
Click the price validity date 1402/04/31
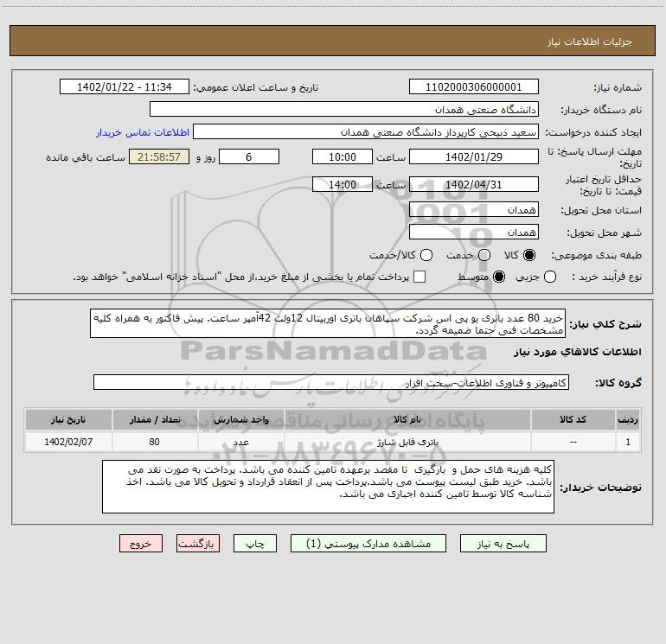coord(474,184)
